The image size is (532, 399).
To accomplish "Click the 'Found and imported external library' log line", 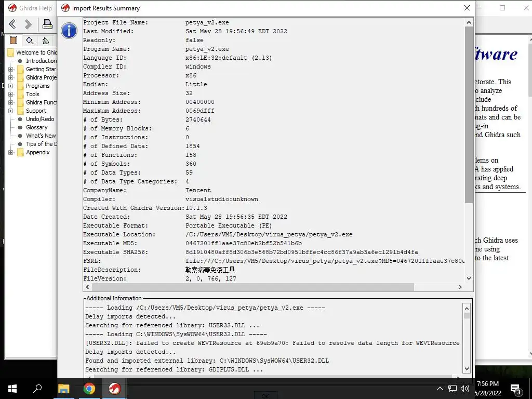I will coord(207,361).
